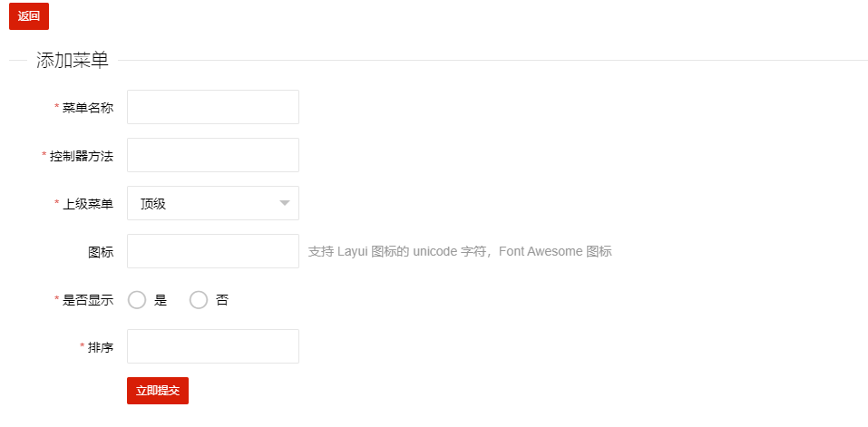This screenshot has width=868, height=427.
Task: Select the 是 radio circle
Action: [x=137, y=300]
